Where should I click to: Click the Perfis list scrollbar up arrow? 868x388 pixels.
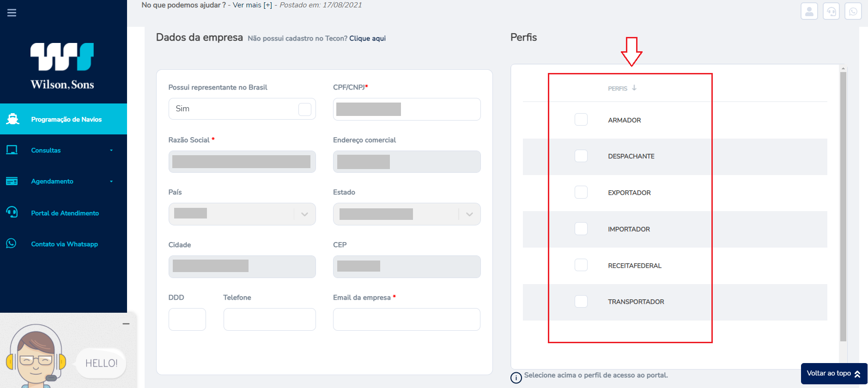[843, 68]
